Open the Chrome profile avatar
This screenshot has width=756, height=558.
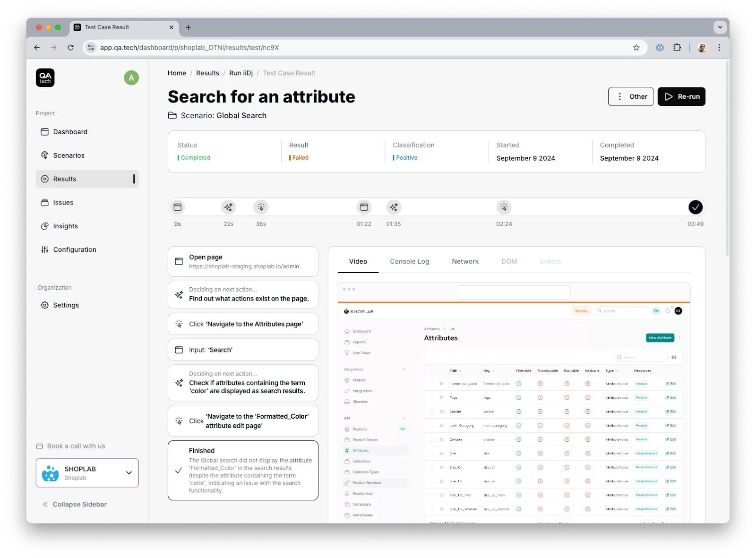point(702,48)
